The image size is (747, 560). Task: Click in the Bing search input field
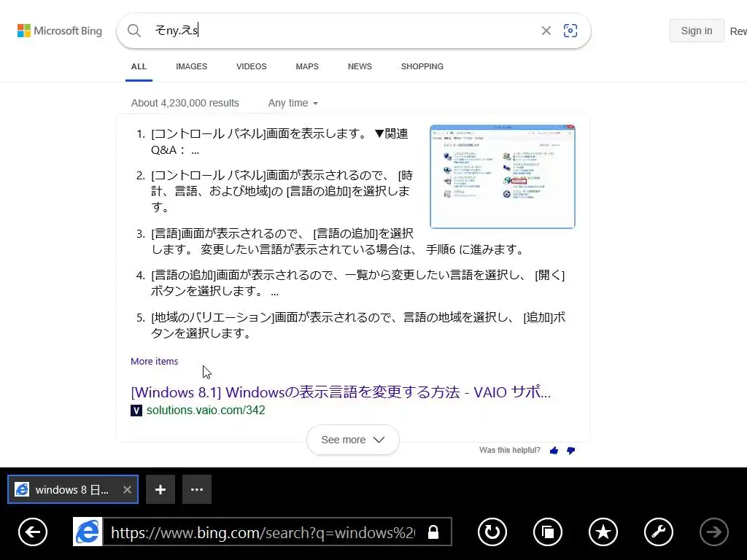[343, 31]
